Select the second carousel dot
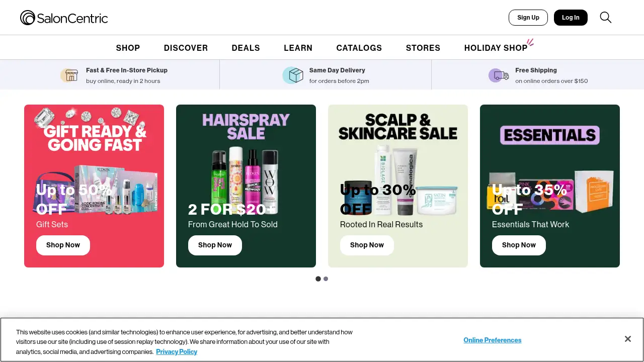 (326, 279)
